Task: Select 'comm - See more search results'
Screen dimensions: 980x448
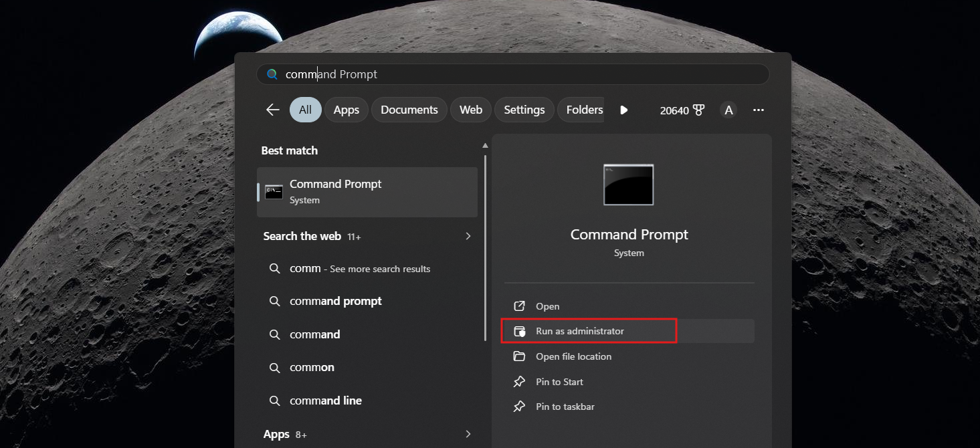Action: pos(367,268)
